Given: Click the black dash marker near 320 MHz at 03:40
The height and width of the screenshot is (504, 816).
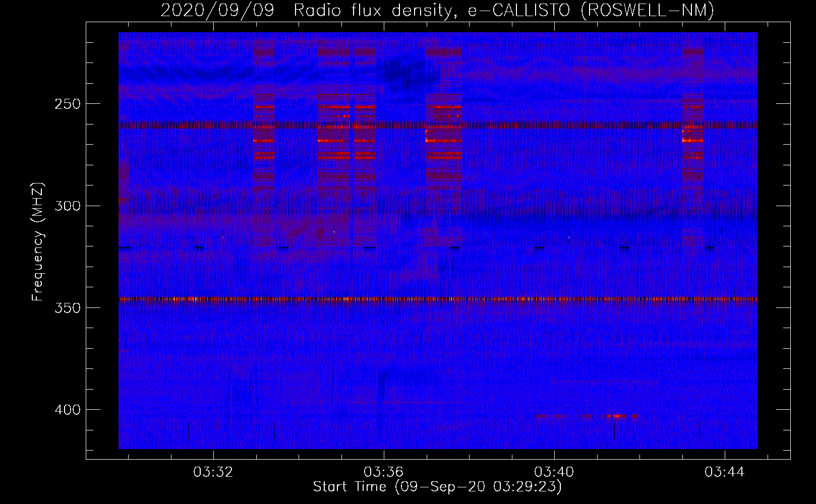Looking at the screenshot, I should [x=539, y=247].
